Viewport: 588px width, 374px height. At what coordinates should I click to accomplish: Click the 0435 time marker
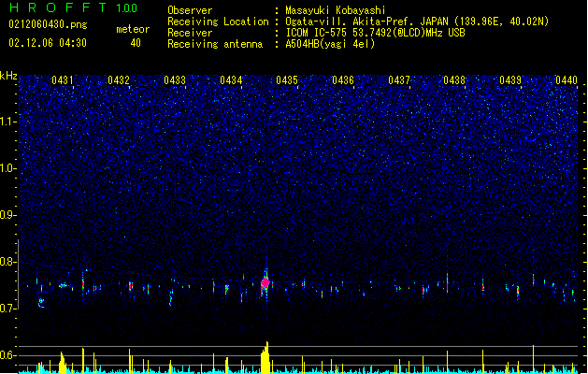click(x=287, y=80)
